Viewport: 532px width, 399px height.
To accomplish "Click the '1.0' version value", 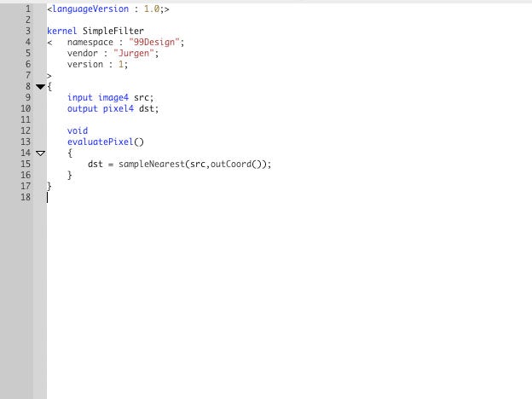I will point(152,9).
